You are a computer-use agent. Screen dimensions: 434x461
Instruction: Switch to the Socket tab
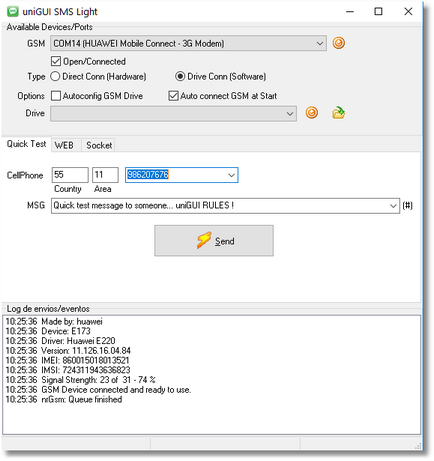point(99,145)
